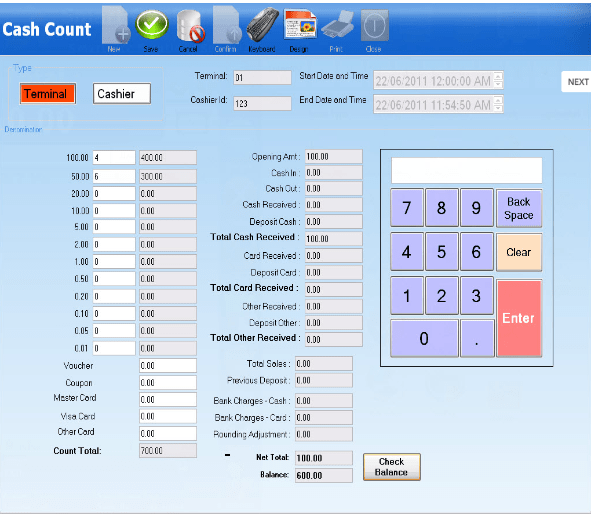596x514 pixels.
Task: Click the NEXT button
Action: (x=577, y=82)
